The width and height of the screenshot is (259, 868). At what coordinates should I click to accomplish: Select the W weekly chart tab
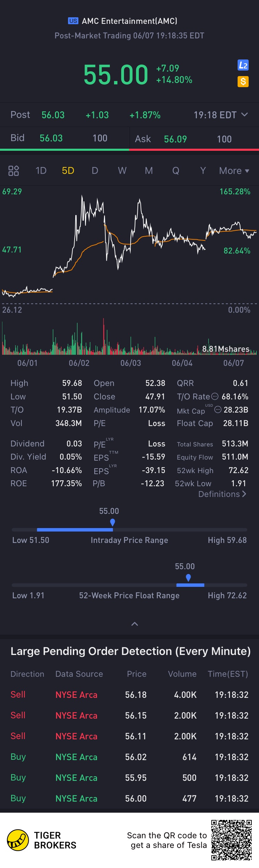(x=122, y=171)
